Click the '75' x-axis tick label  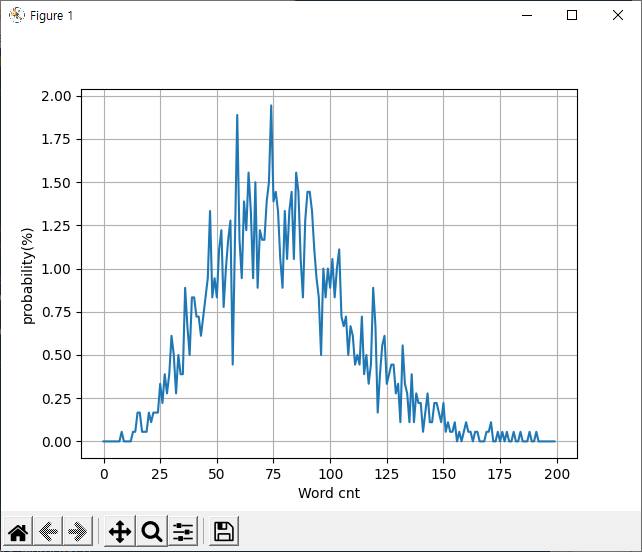tap(273, 474)
